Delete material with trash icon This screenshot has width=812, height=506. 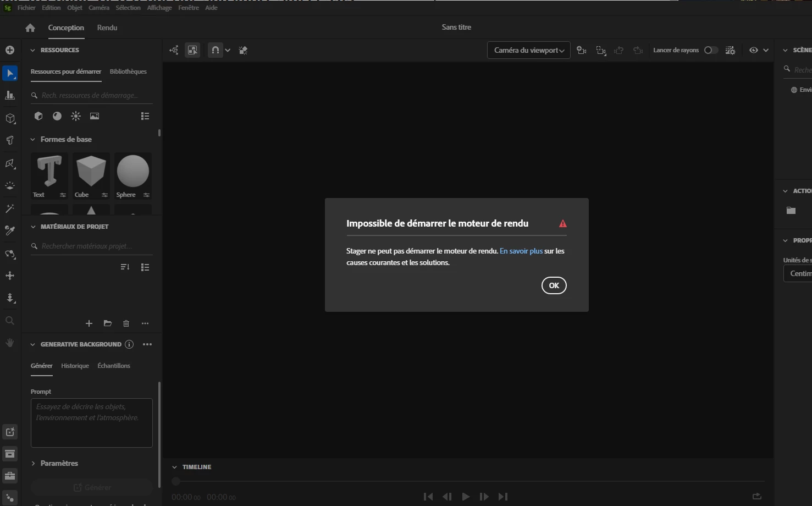126,323
